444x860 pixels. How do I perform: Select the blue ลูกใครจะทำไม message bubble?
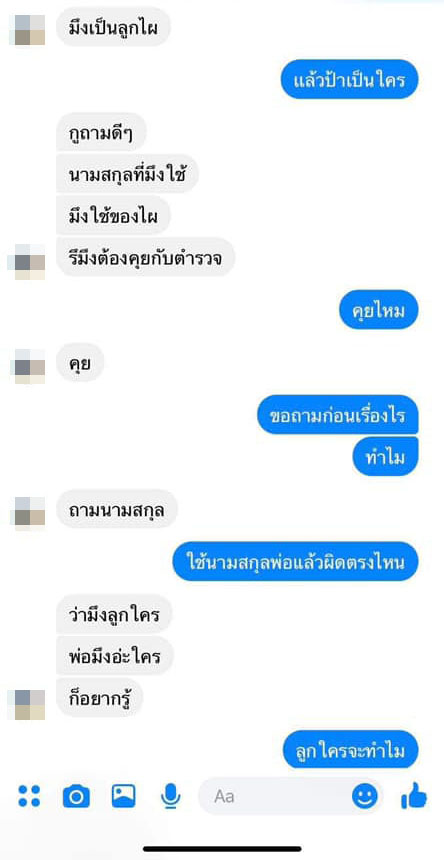pos(351,750)
